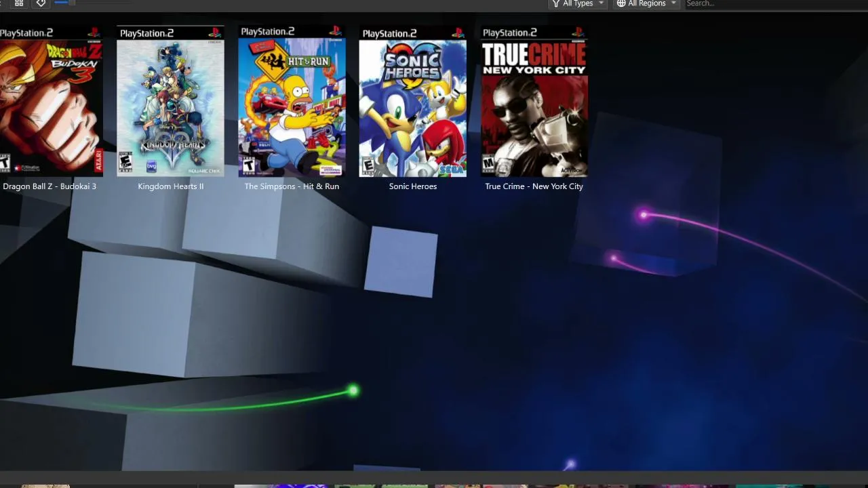Open the All Types filter dropdown

pos(577,3)
